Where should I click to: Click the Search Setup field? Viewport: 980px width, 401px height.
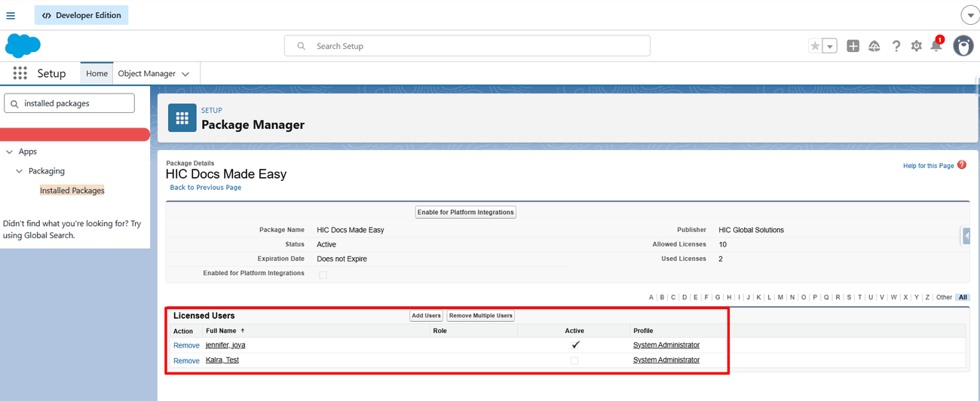467,45
